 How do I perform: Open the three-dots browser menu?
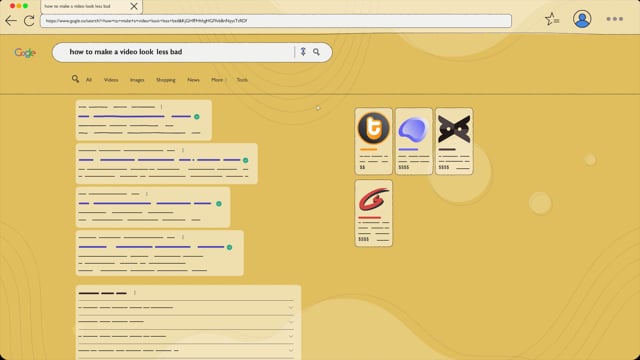[x=614, y=19]
